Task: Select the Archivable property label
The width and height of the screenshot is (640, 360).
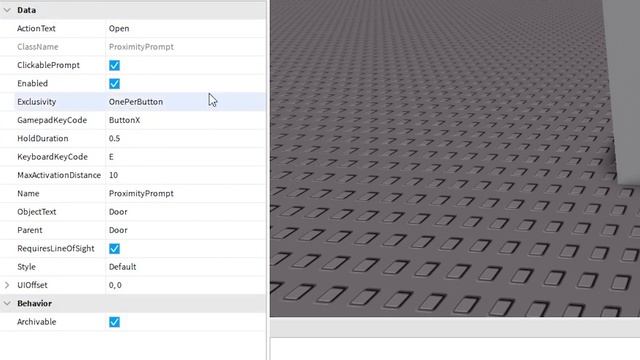Action: (36, 322)
